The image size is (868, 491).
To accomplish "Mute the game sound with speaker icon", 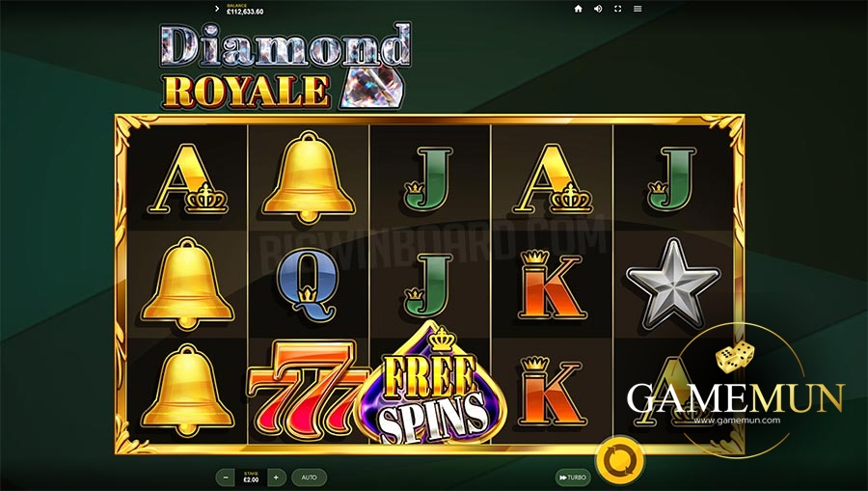I will (598, 9).
